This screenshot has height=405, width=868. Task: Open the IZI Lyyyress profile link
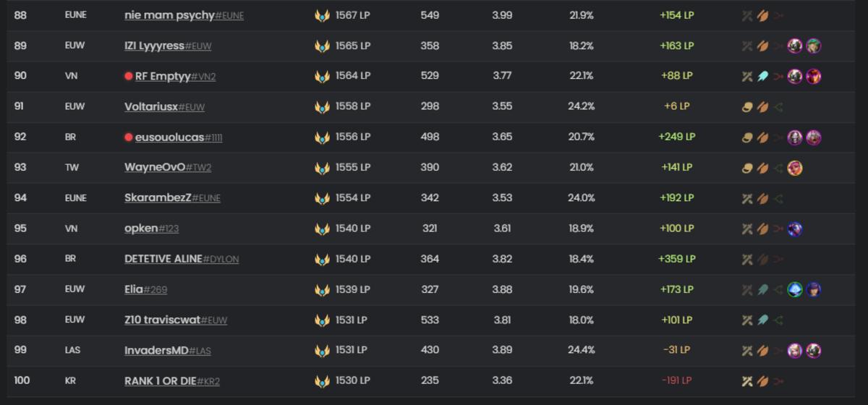click(154, 46)
